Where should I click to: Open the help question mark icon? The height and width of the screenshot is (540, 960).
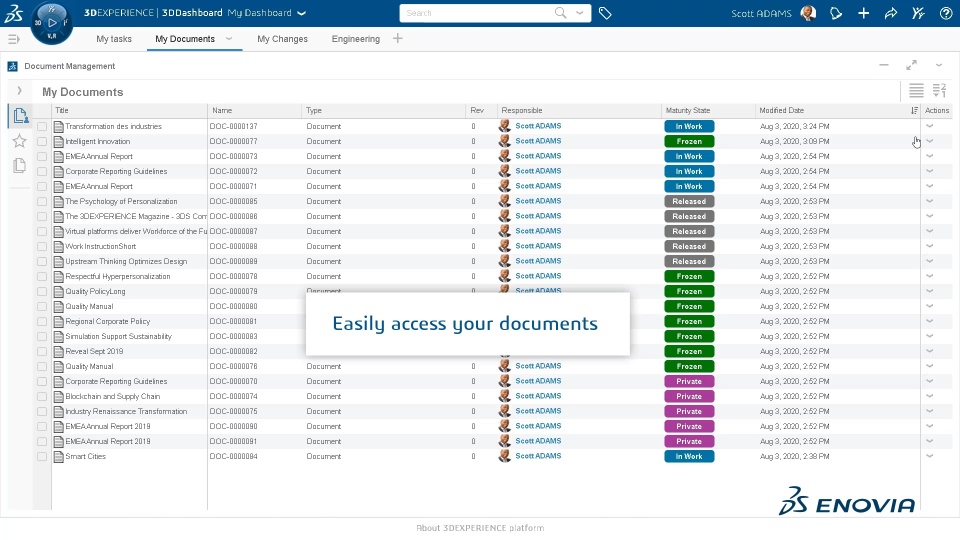coord(945,13)
